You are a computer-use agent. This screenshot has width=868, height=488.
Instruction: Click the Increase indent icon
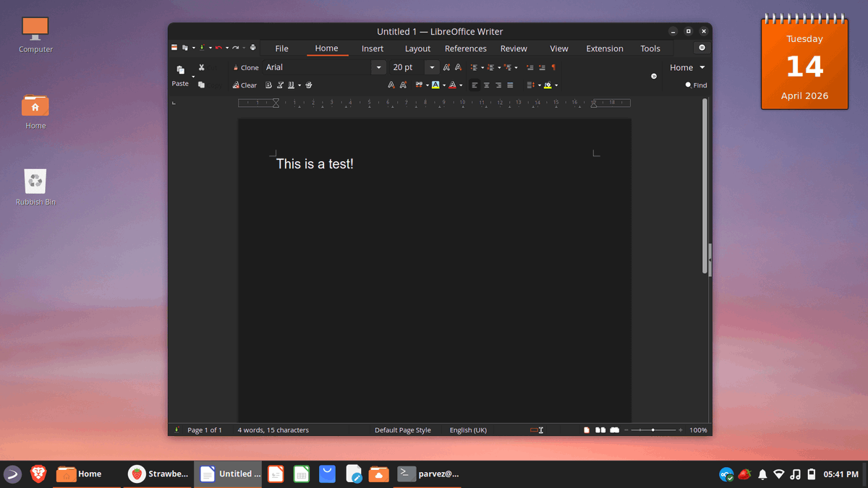[x=530, y=67]
